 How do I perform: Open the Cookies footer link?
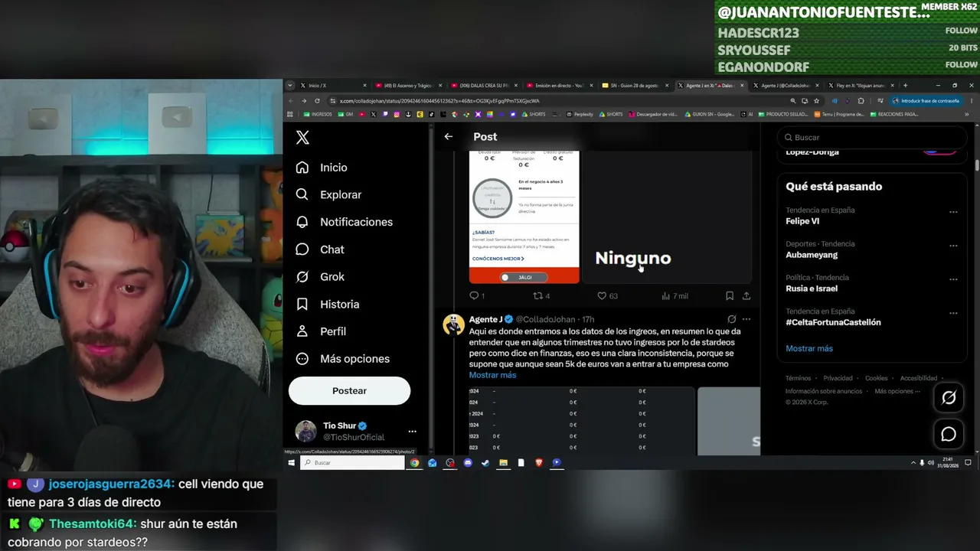(x=876, y=378)
